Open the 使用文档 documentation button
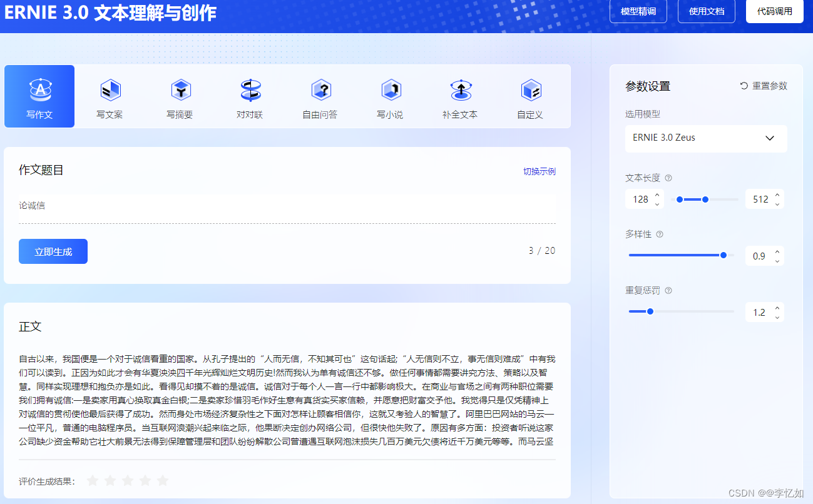Image resolution: width=813 pixels, height=504 pixels. 707,11
